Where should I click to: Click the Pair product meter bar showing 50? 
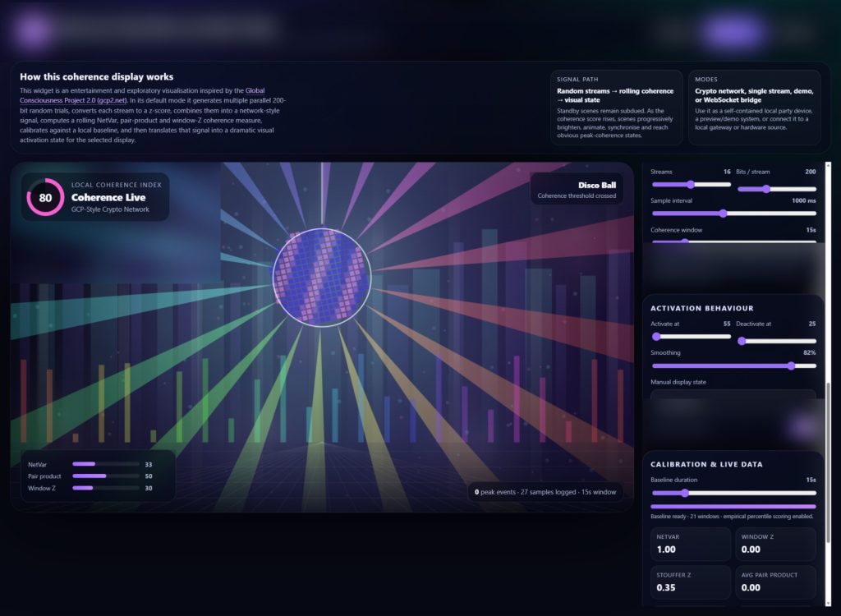pos(106,476)
